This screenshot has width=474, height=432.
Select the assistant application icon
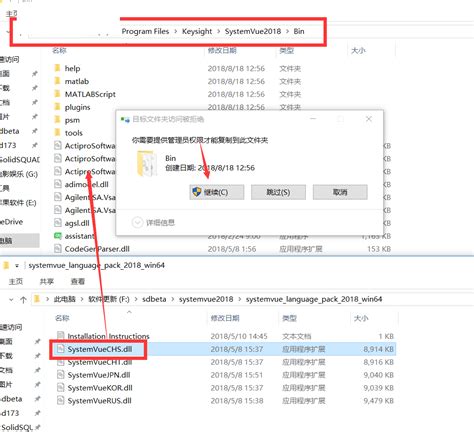[58, 236]
